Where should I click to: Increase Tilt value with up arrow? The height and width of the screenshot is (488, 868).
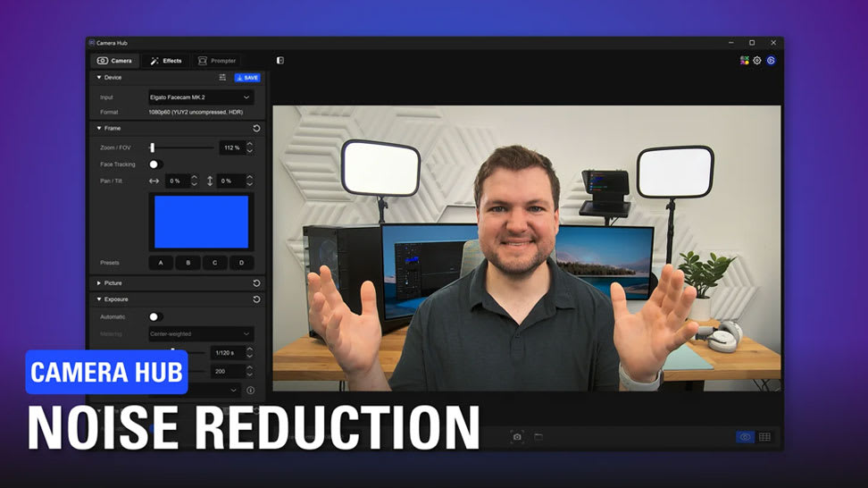[x=250, y=177]
